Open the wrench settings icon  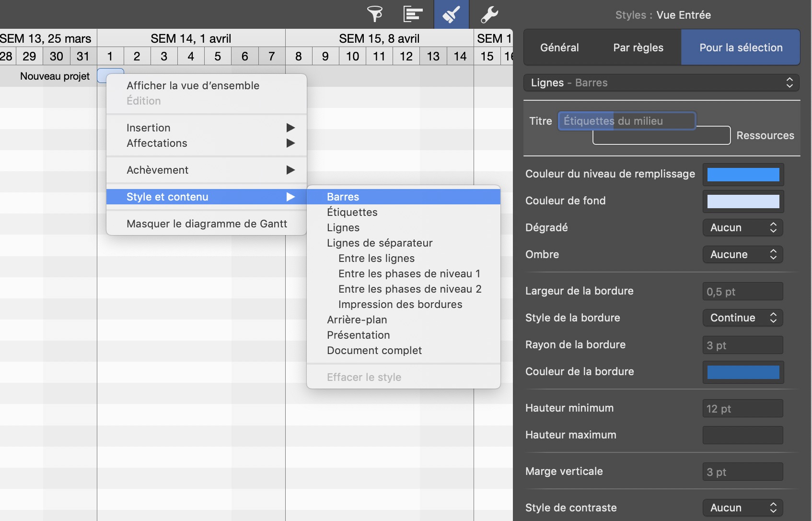[x=489, y=14]
